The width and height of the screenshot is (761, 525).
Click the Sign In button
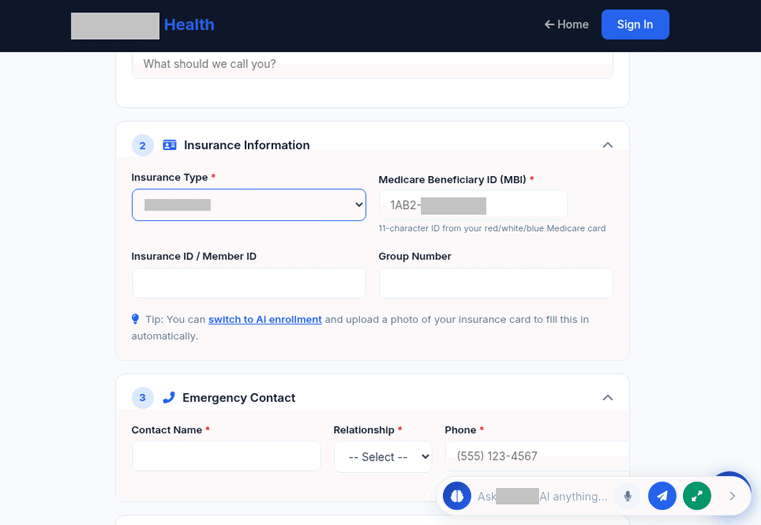pyautogui.click(x=635, y=24)
